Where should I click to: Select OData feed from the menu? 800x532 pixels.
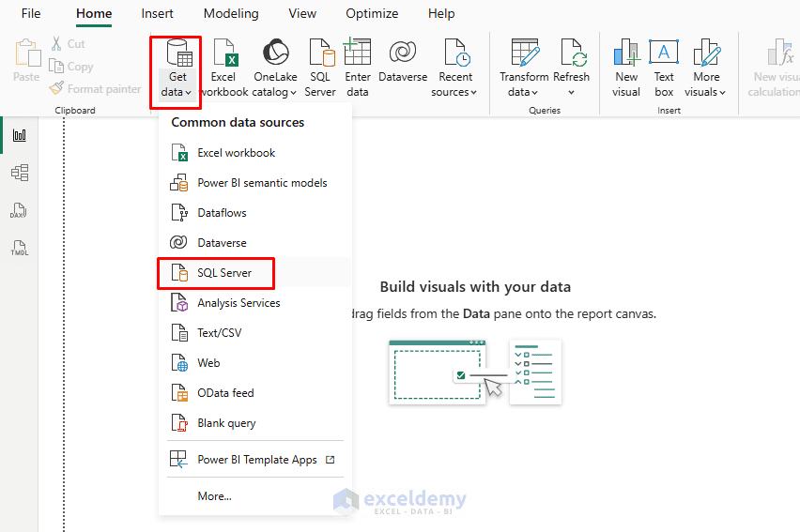click(x=254, y=393)
